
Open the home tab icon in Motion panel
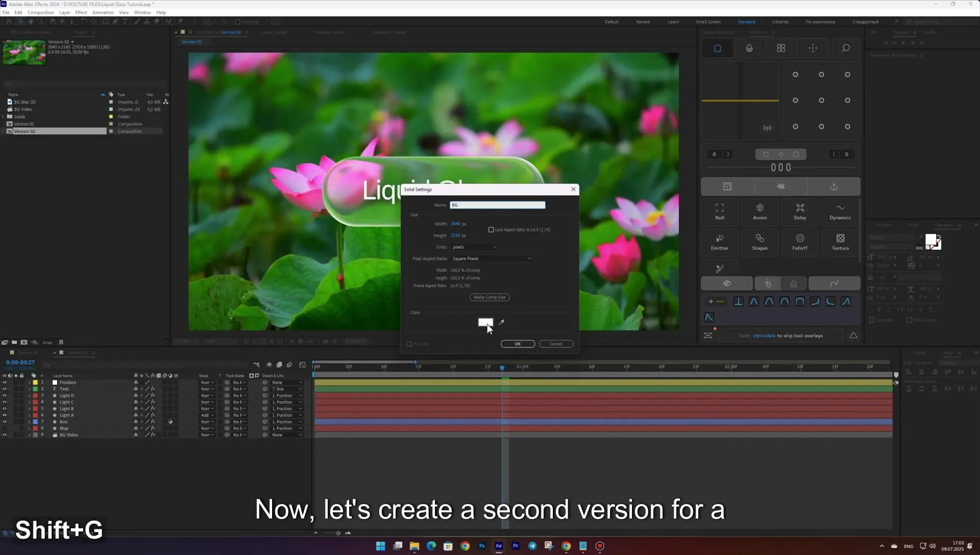pos(717,48)
